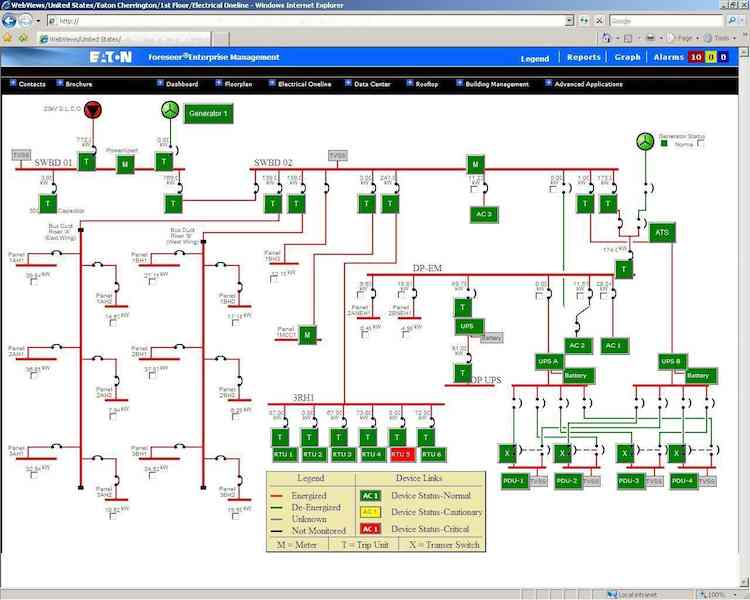This screenshot has height=600, width=750.
Task: Open the T trip unit above RTU 1
Action: [280, 437]
